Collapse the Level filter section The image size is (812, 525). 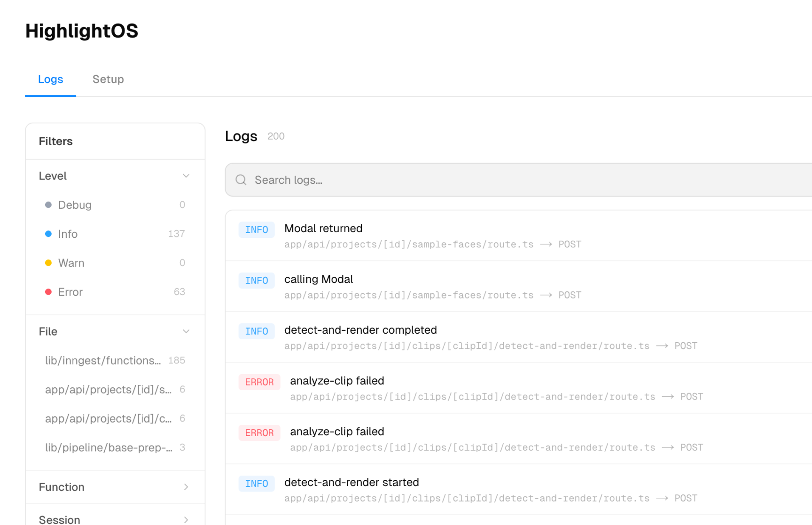click(x=186, y=176)
